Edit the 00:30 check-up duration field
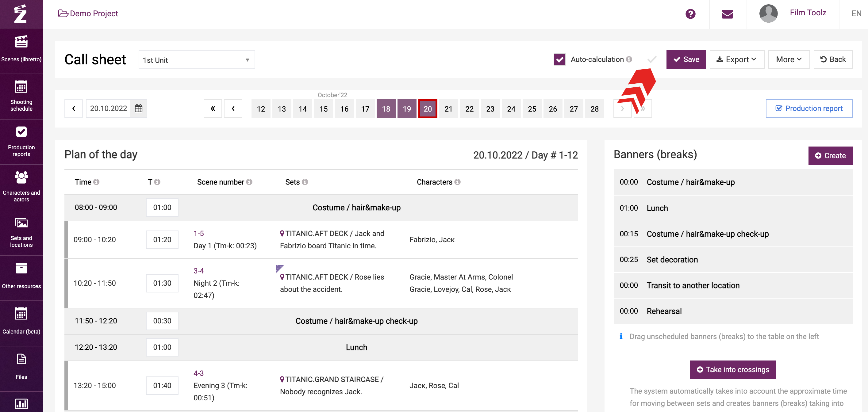Screen dimensions: 868x412 162,321
